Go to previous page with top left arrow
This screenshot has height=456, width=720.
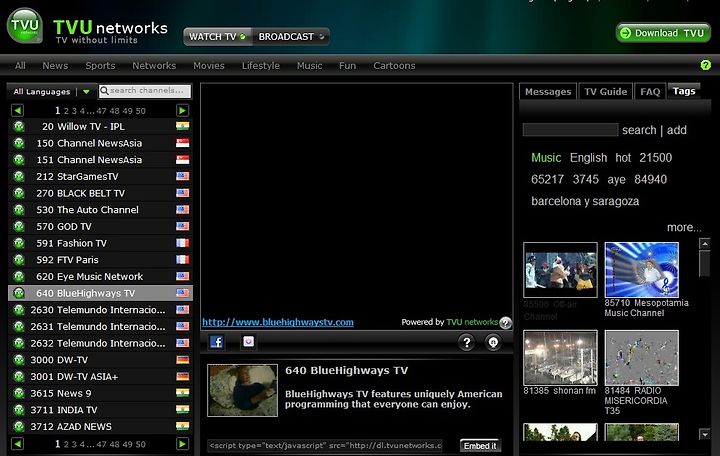(x=18, y=110)
